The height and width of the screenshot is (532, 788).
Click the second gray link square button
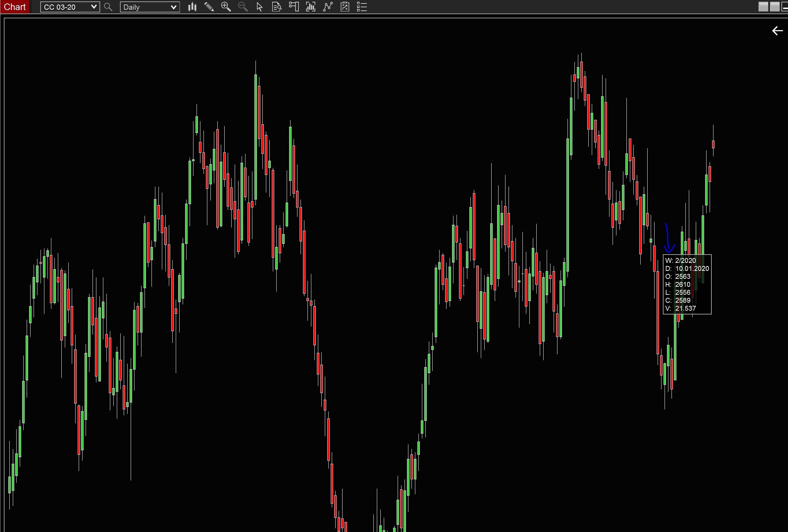[x=774, y=7]
